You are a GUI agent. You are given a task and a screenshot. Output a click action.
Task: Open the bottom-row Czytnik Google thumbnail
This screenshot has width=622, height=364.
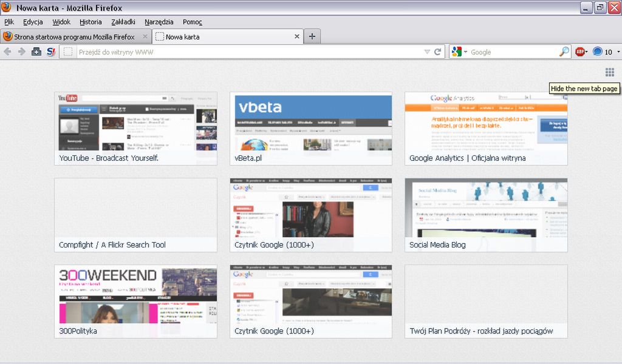[310, 302]
